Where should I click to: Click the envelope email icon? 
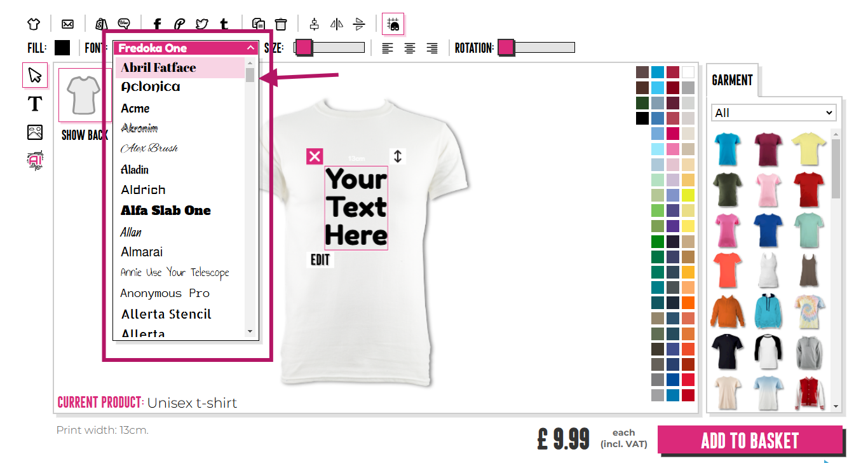click(67, 24)
